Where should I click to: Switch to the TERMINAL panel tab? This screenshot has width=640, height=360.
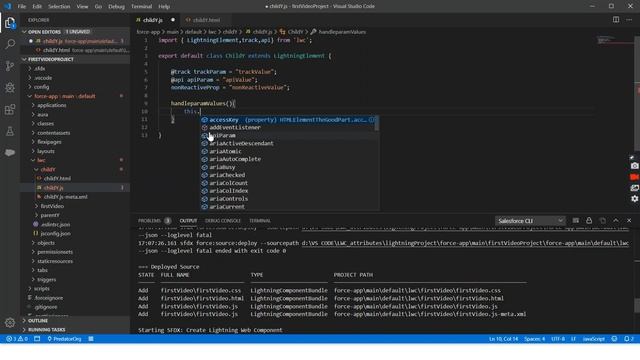click(x=260, y=221)
